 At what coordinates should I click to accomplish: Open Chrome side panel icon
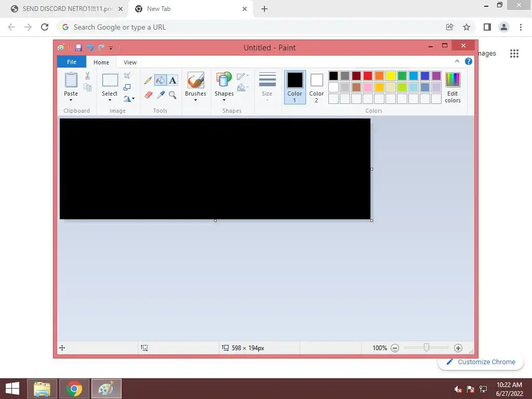click(487, 27)
